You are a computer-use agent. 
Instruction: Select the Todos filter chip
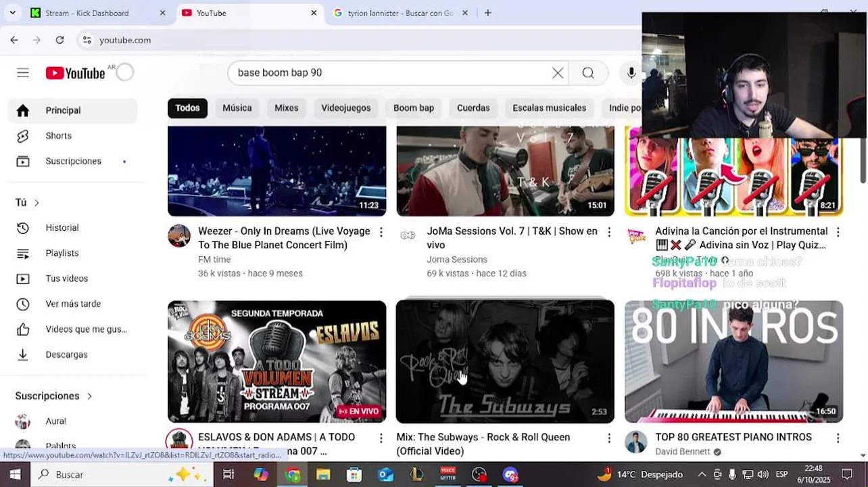pos(187,108)
